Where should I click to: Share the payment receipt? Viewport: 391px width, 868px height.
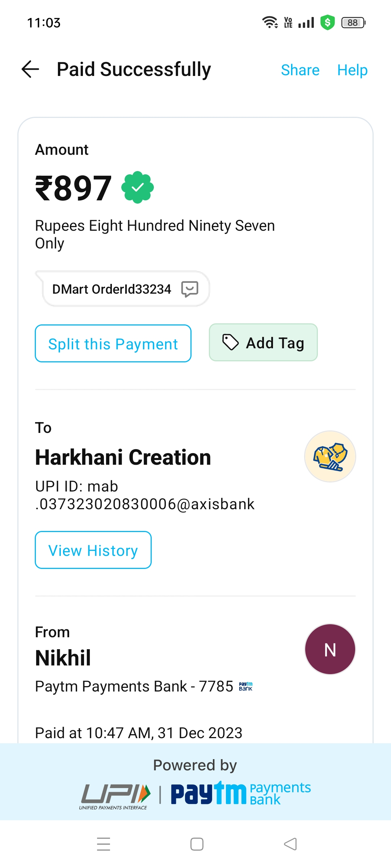click(300, 70)
